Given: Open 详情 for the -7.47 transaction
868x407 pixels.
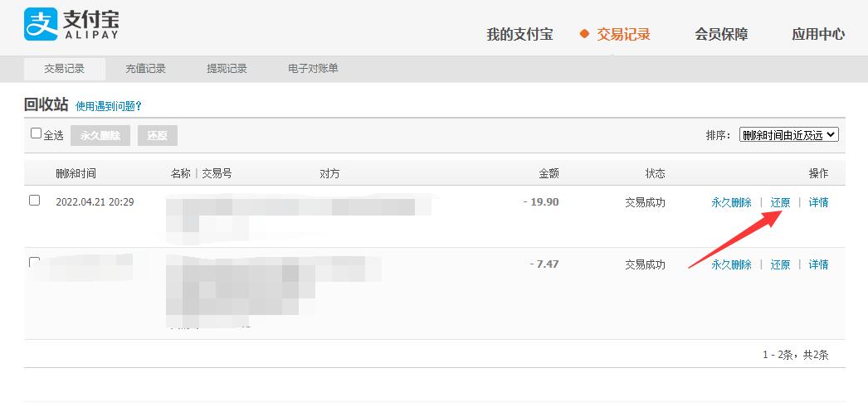Looking at the screenshot, I should (x=818, y=264).
